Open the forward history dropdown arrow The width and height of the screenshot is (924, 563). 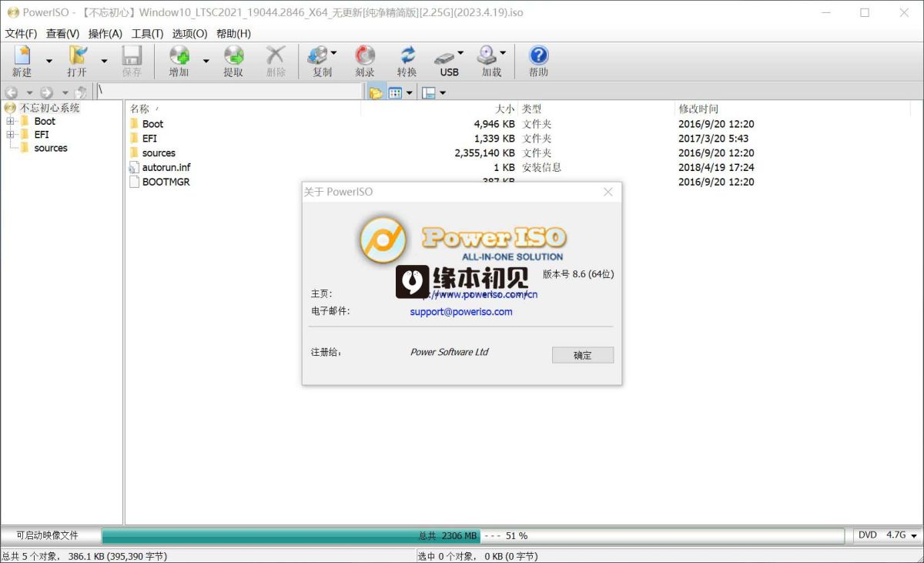[x=65, y=92]
